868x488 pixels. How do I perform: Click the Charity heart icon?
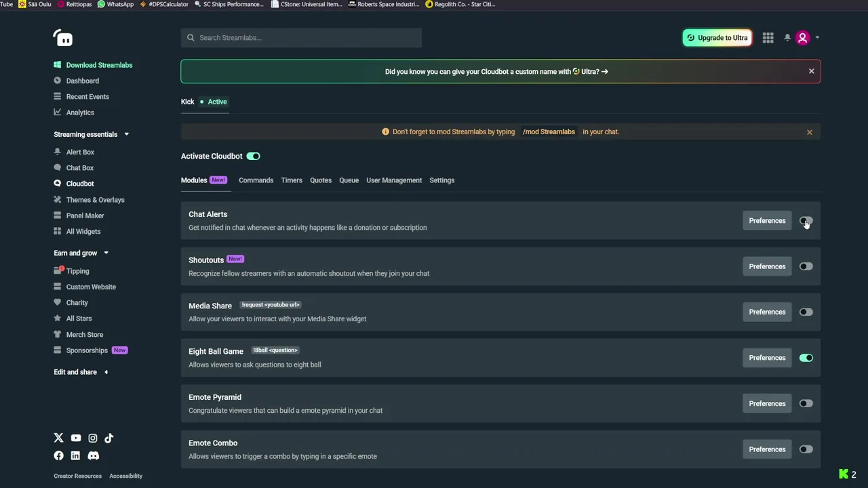(x=57, y=302)
